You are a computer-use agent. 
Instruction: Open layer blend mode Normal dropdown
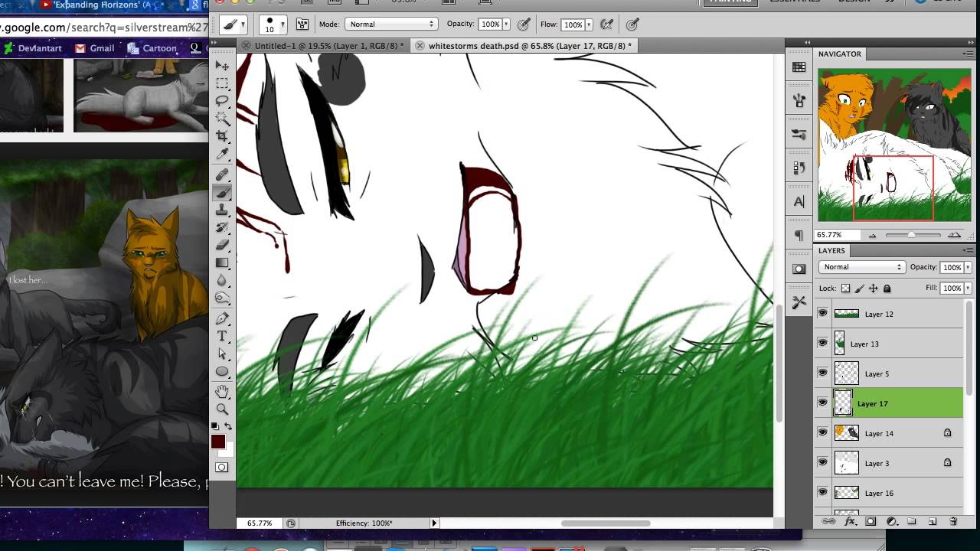(x=862, y=267)
